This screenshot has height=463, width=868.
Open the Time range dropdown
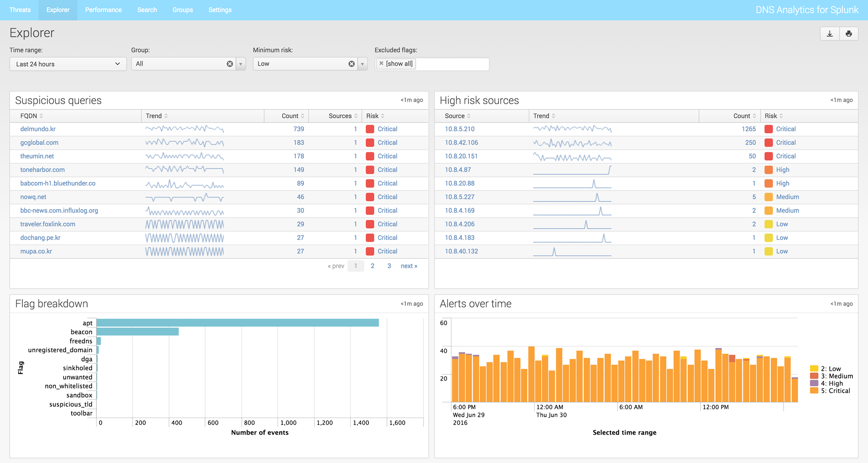(68, 64)
